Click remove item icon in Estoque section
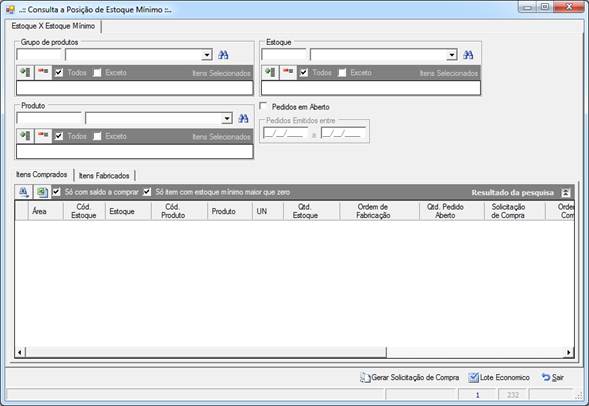Image resolution: width=589 pixels, height=406 pixels. point(288,72)
